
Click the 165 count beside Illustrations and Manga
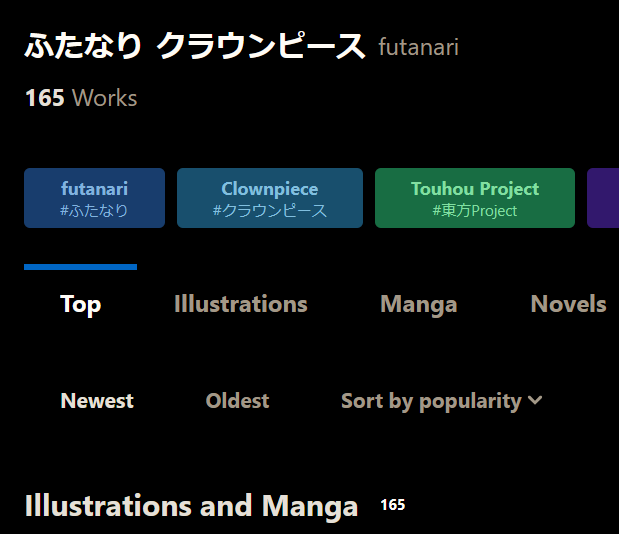(392, 505)
